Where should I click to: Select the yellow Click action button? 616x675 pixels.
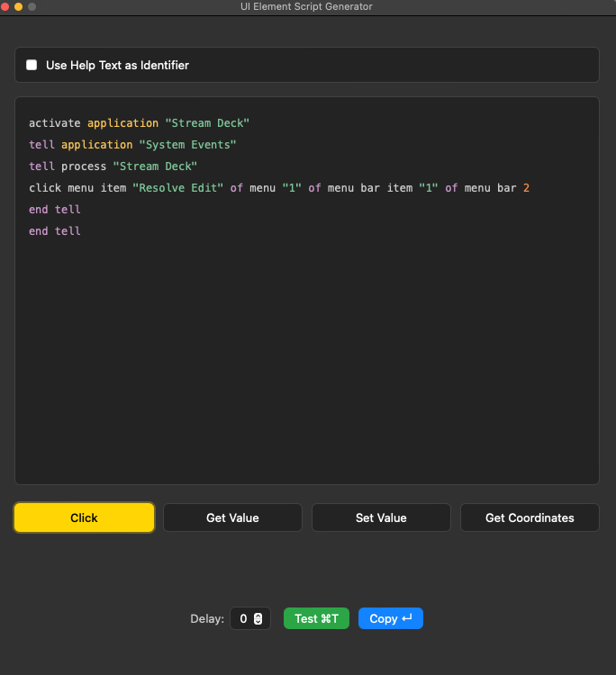(x=84, y=517)
